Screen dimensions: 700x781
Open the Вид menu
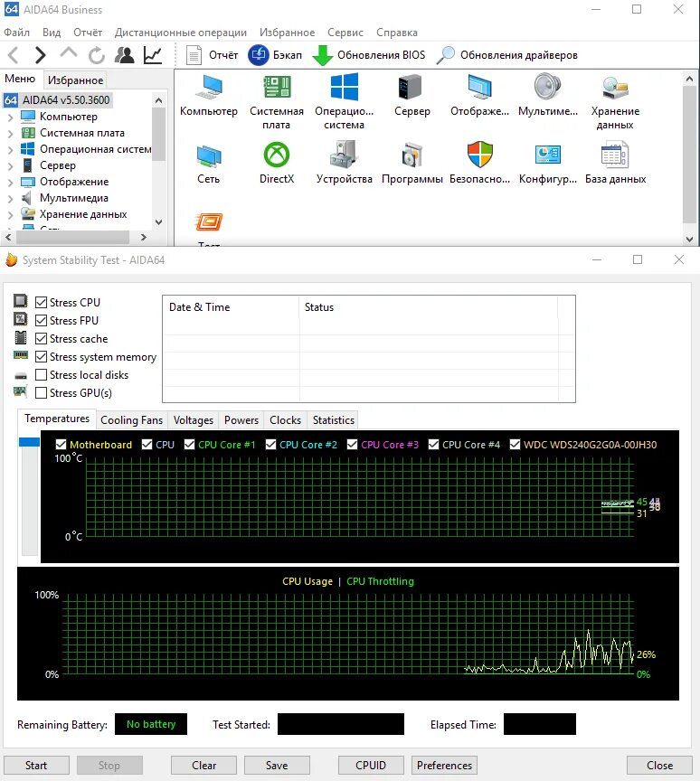click(52, 33)
